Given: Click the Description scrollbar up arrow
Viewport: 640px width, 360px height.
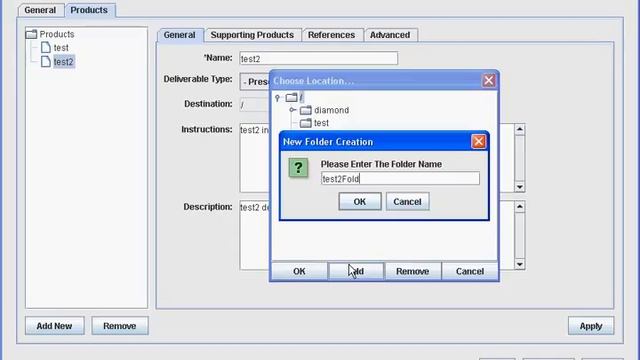Looking at the screenshot, I should click(x=520, y=207).
